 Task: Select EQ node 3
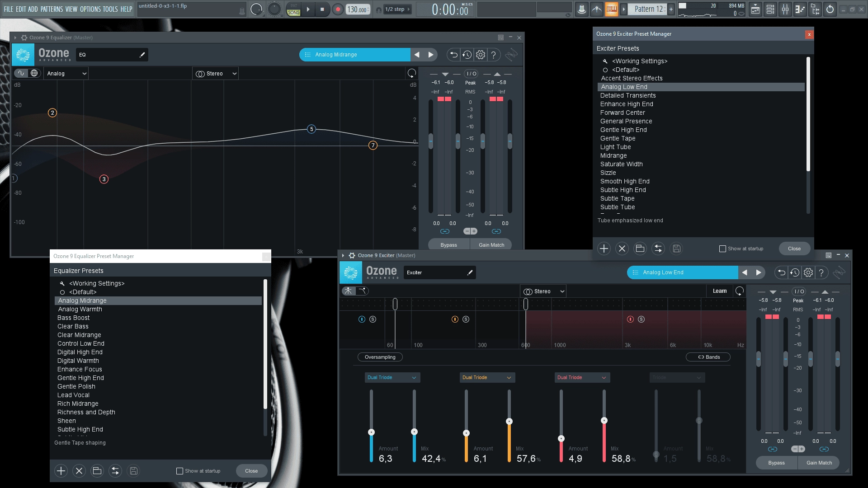click(104, 179)
